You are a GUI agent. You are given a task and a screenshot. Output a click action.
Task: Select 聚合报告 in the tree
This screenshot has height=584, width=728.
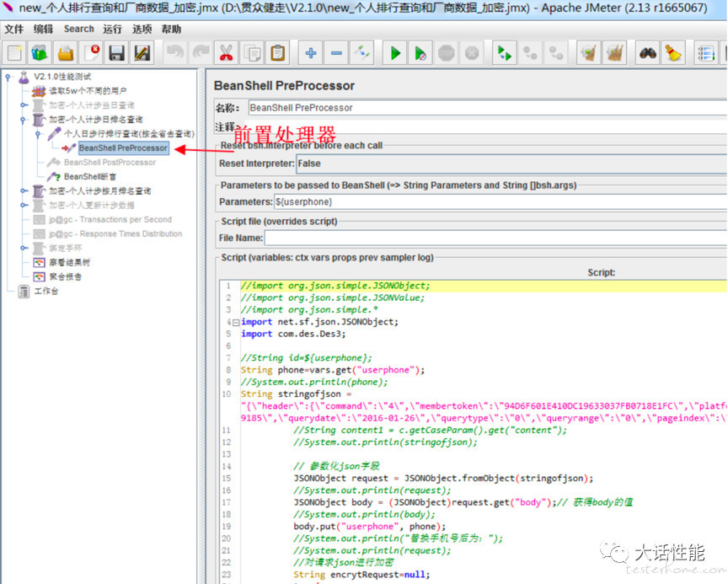(66, 276)
